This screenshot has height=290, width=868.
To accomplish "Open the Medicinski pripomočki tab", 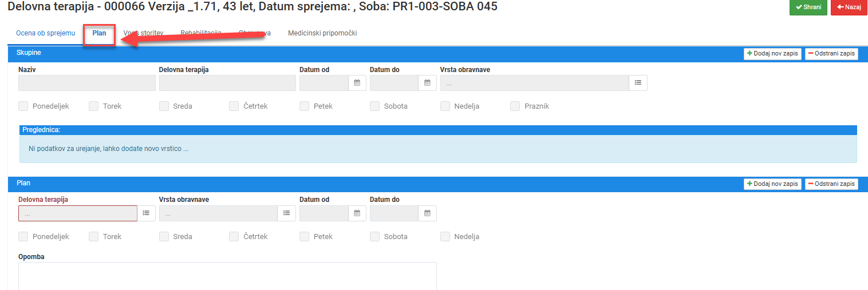I will click(322, 33).
